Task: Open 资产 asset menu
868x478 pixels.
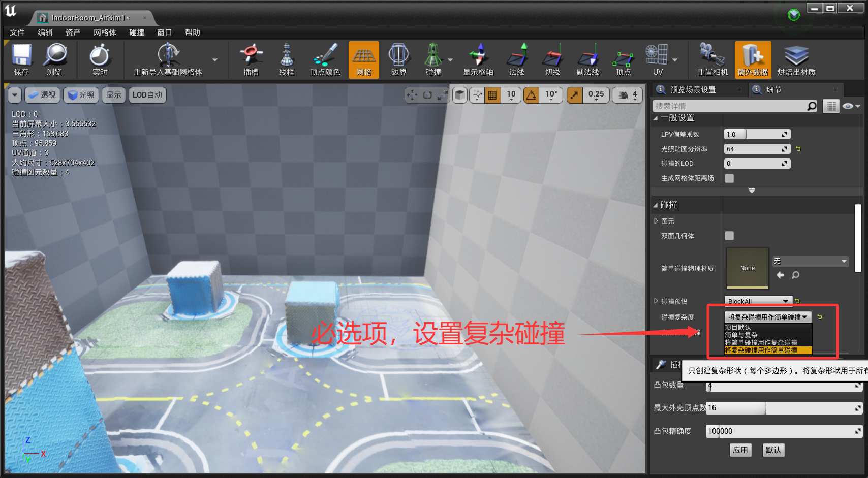Action: [73, 32]
